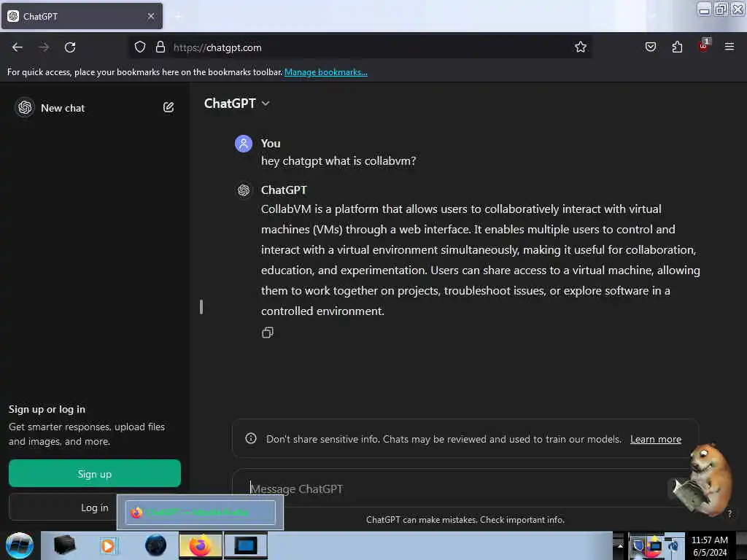Open the Manage bookmarks link
The width and height of the screenshot is (747, 560).
pos(326,72)
